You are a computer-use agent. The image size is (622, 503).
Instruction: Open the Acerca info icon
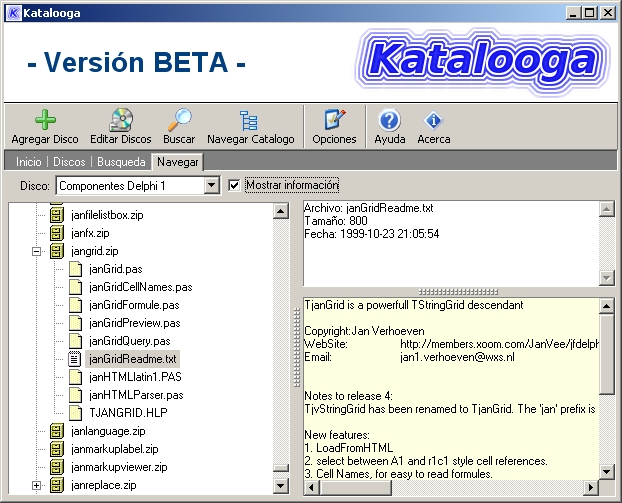pos(433,120)
